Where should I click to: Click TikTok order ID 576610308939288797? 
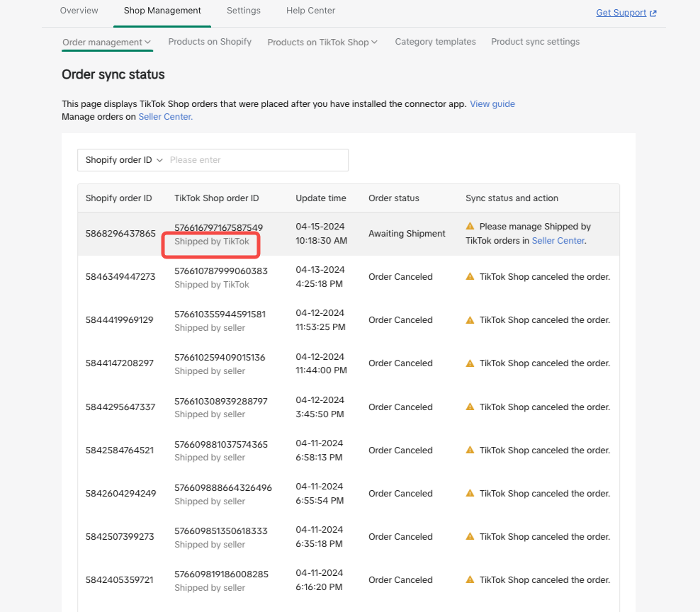pyautogui.click(x=221, y=402)
